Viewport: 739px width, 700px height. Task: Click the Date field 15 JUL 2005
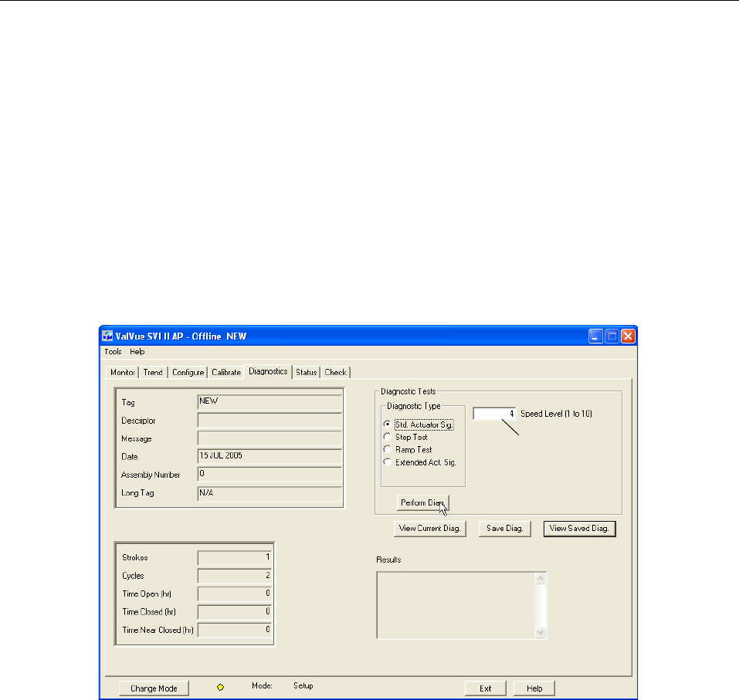(269, 456)
